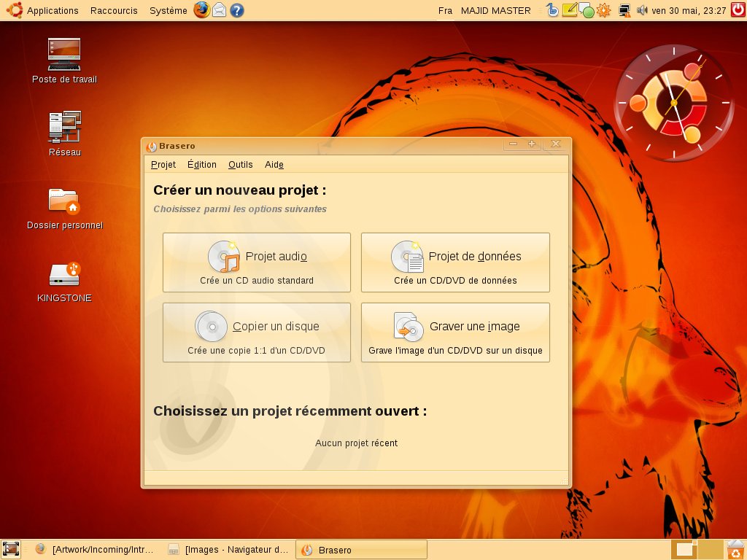Switch to the second workspace in switcher
Screen dimensions: 747x560
pyautogui.click(x=711, y=550)
